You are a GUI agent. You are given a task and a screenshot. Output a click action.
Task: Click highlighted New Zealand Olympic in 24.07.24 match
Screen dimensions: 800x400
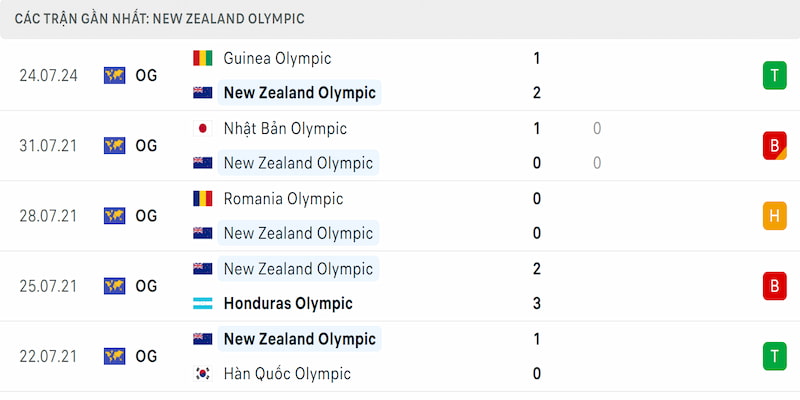tap(299, 93)
